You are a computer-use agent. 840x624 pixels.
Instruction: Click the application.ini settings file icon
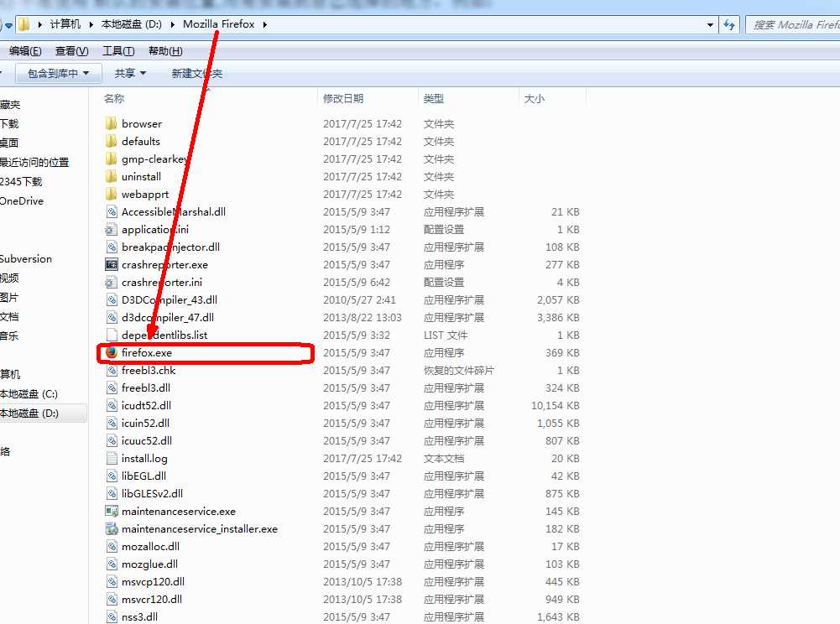click(111, 229)
